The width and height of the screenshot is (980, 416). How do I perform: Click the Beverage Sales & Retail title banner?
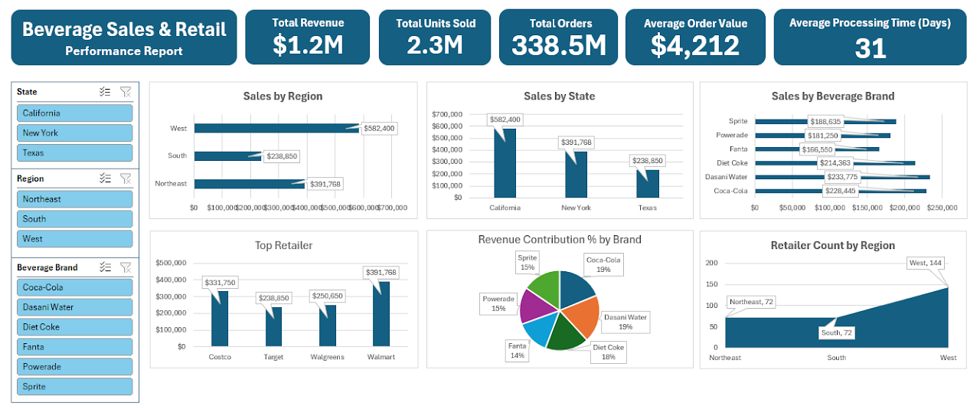(x=124, y=37)
